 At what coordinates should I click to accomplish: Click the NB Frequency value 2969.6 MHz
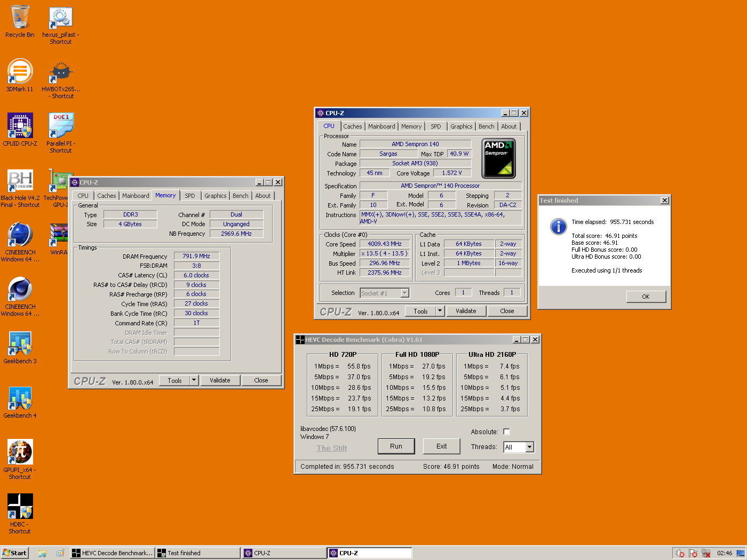(x=236, y=234)
